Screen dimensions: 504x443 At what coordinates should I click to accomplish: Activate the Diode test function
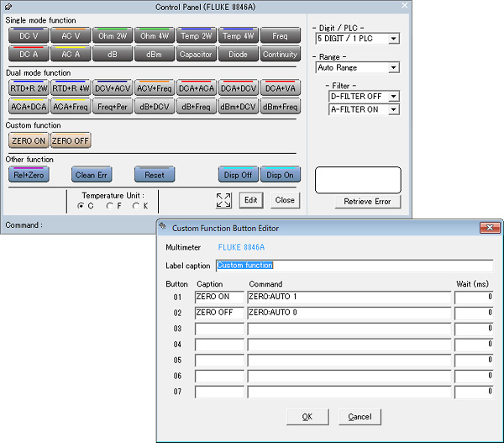point(238,55)
